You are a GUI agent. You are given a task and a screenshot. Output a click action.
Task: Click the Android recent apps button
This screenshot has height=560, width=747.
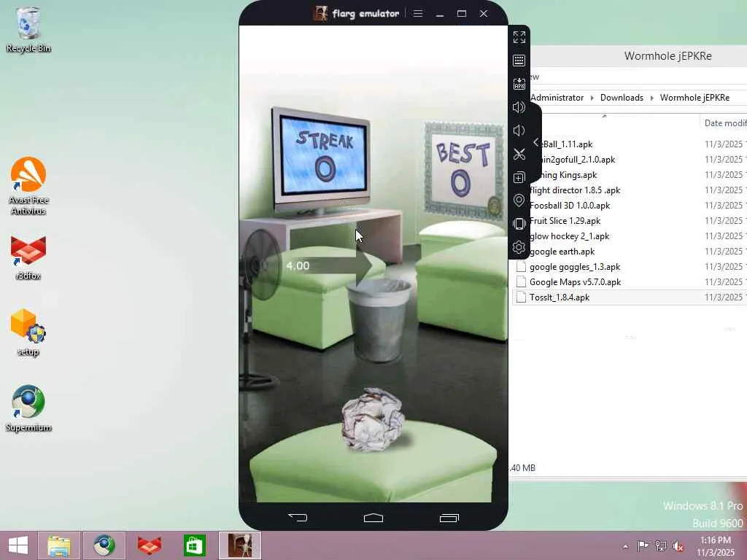[449, 518]
